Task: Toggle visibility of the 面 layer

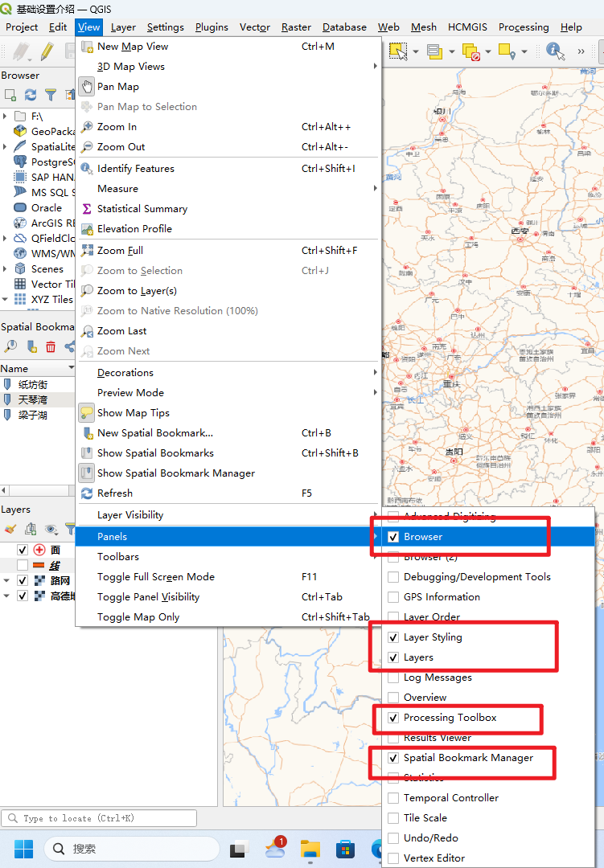Action: coord(23,550)
